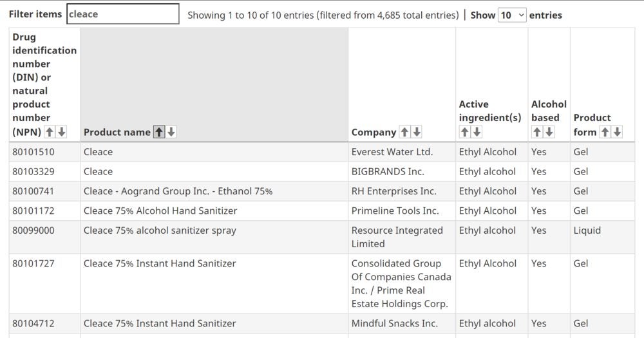Image resolution: width=644 pixels, height=338 pixels.
Task: Sort DIN/NPN column ascending arrow
Action: pyautogui.click(x=50, y=132)
